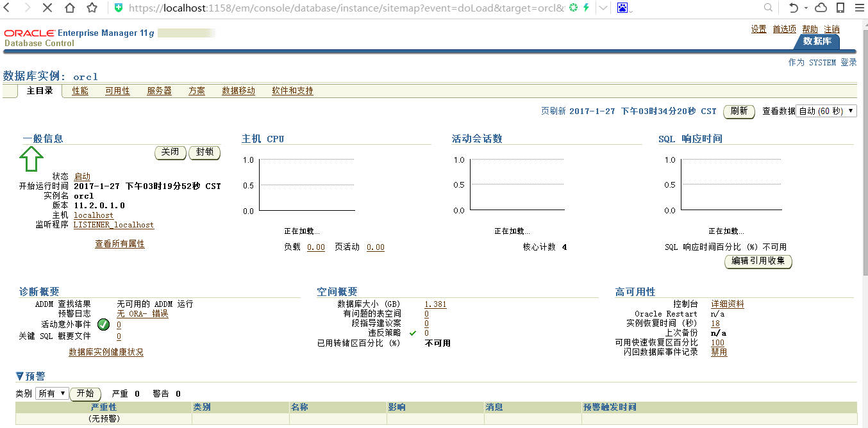The width and height of the screenshot is (868, 428).
Task: Click the 1.381 database size link
Action: [435, 304]
